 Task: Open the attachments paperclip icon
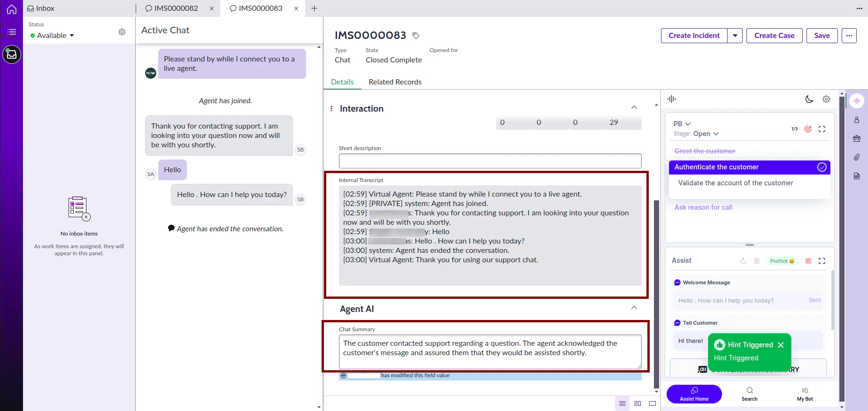point(857,157)
